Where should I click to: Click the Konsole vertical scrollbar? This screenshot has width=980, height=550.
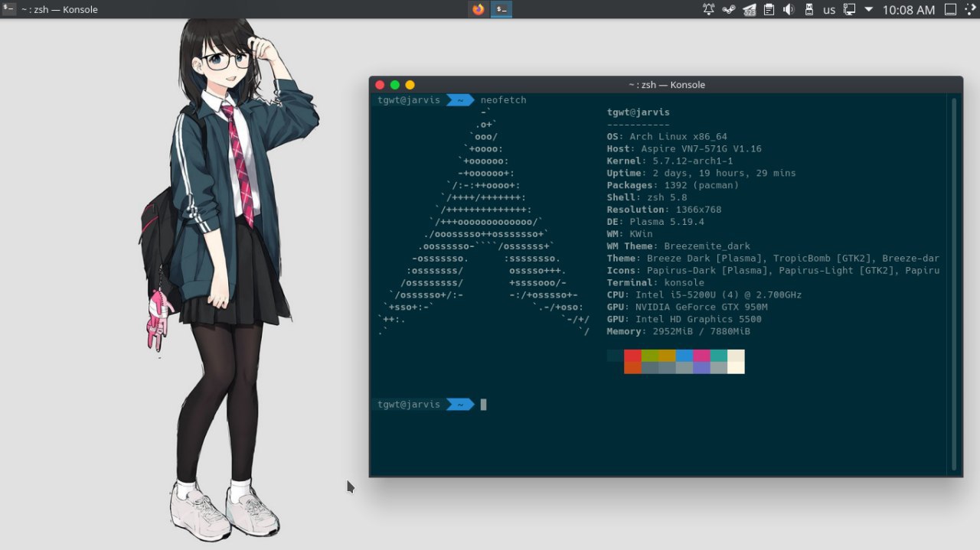[x=954, y=284]
